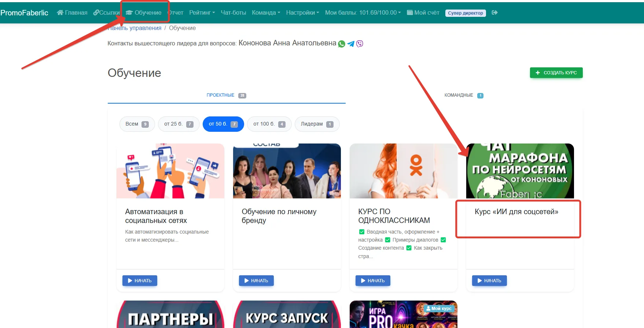This screenshot has height=328, width=644.
Task: Click the leader name Кононова Анна Анатольевна
Action: coord(287,43)
